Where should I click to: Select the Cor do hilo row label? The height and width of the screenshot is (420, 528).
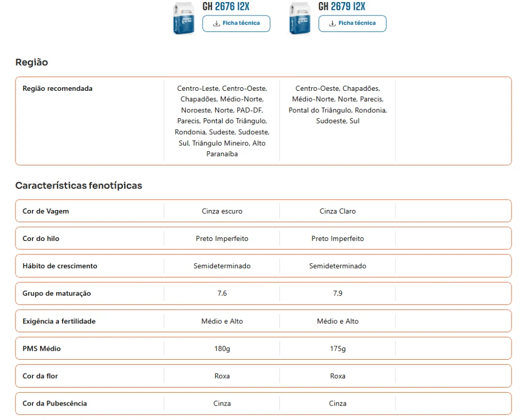41,238
